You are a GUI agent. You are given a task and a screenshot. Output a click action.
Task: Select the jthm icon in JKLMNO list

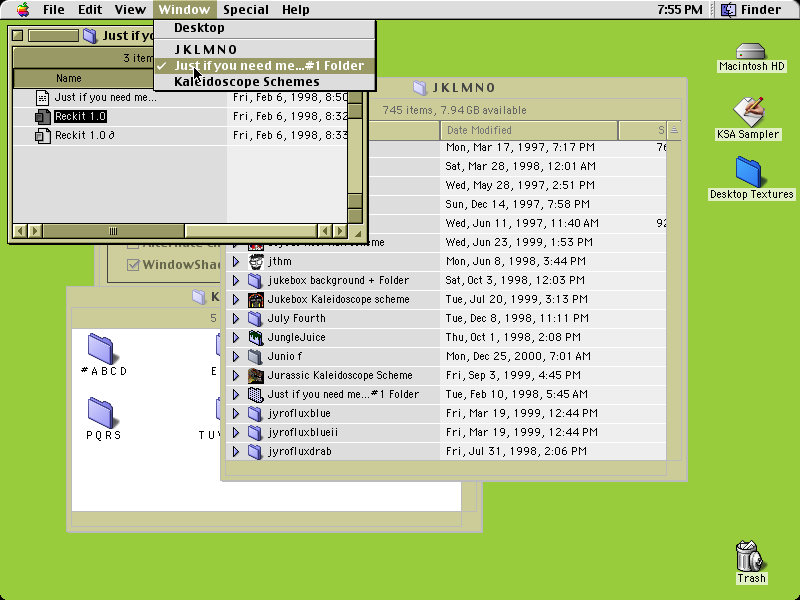pos(256,261)
